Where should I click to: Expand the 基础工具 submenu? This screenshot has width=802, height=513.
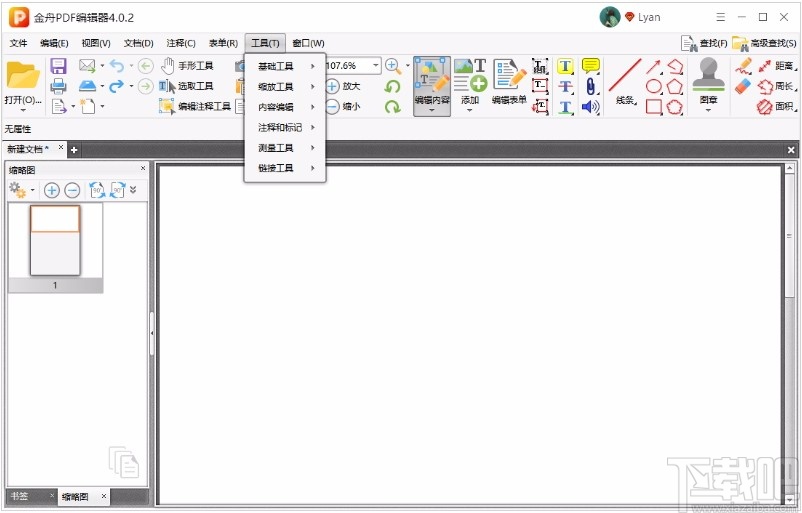coord(285,66)
